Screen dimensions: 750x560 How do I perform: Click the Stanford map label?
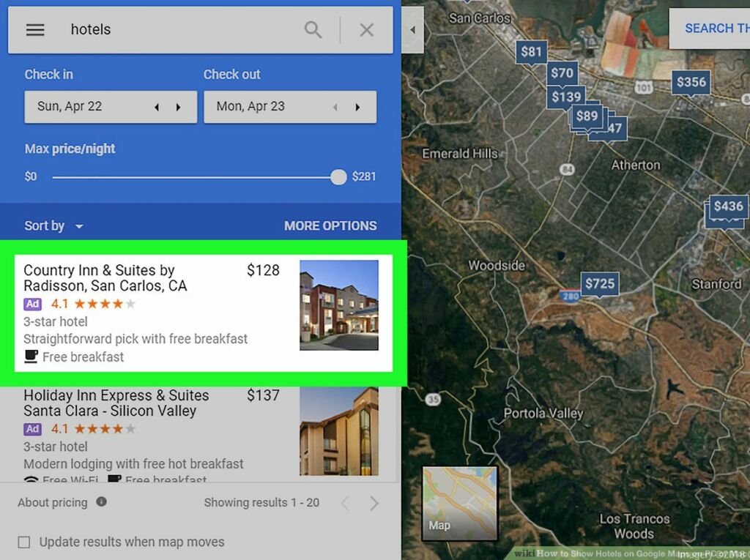pos(716,285)
